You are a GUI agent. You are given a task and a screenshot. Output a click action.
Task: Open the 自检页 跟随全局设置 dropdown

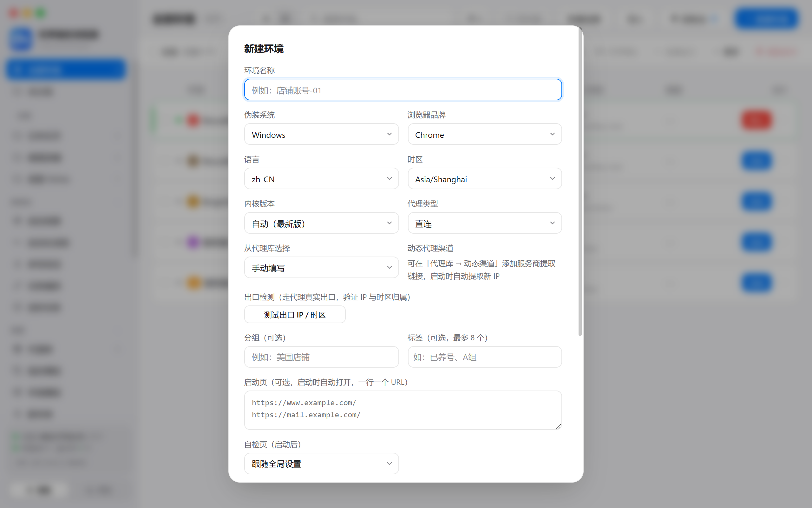pos(321,464)
